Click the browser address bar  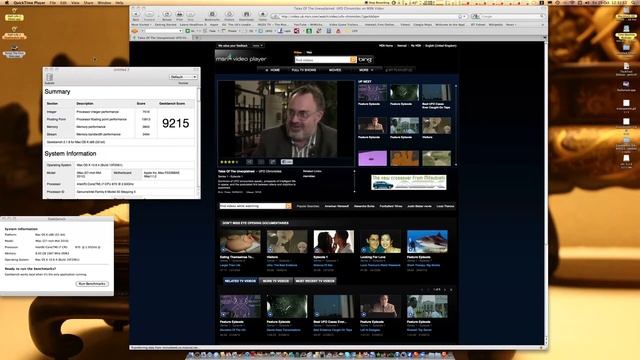coord(369,16)
